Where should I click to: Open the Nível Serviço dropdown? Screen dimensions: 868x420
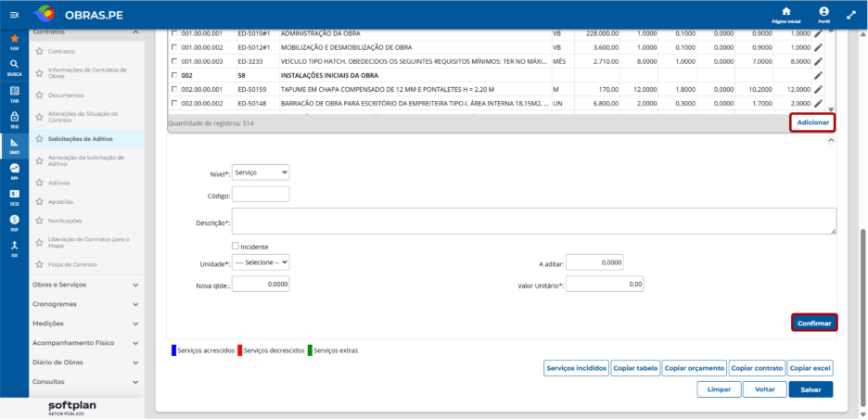tap(261, 172)
